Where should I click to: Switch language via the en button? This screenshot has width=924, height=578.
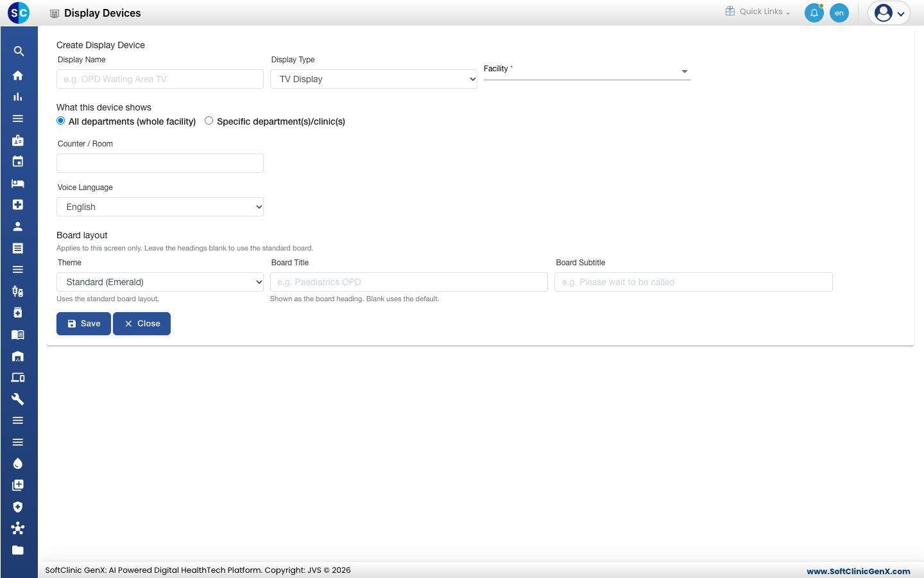coord(839,13)
